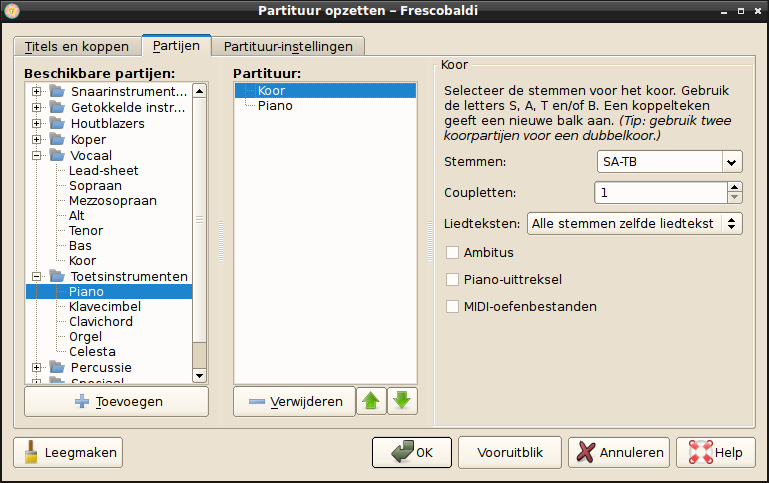Open the Liedteksten dropdown

pyautogui.click(x=634, y=223)
